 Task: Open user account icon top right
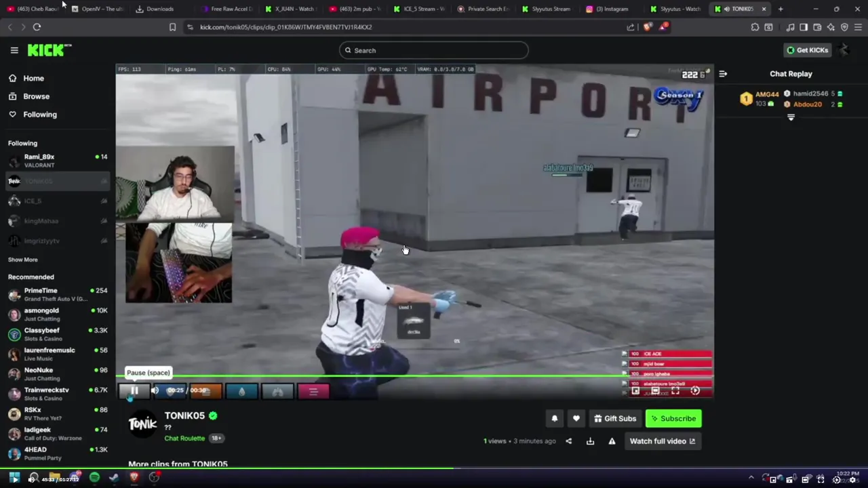point(844,50)
